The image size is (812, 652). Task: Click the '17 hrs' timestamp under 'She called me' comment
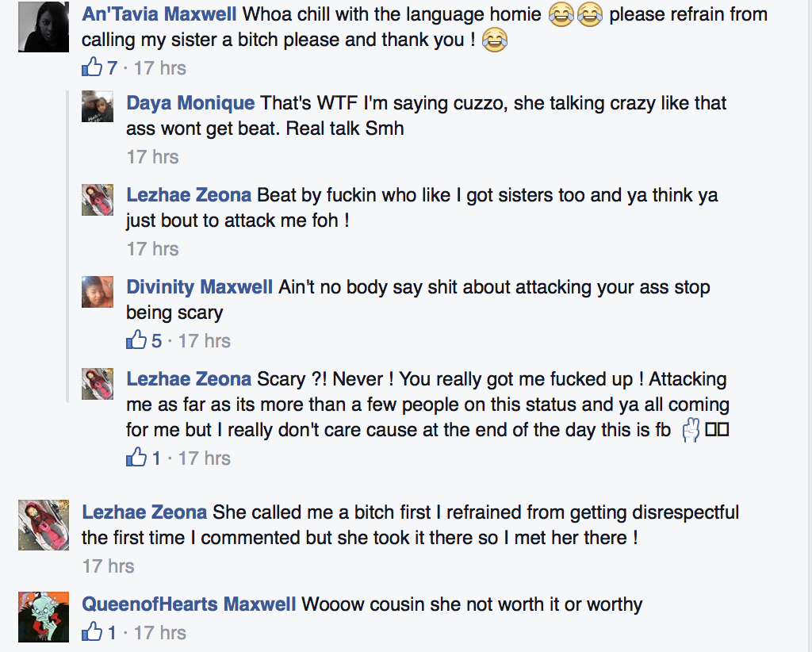[108, 566]
